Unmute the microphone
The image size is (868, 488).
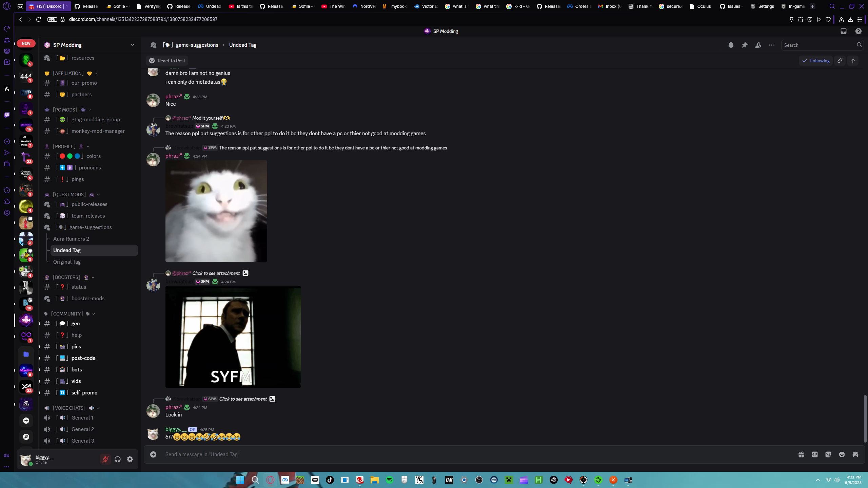pyautogui.click(x=105, y=459)
